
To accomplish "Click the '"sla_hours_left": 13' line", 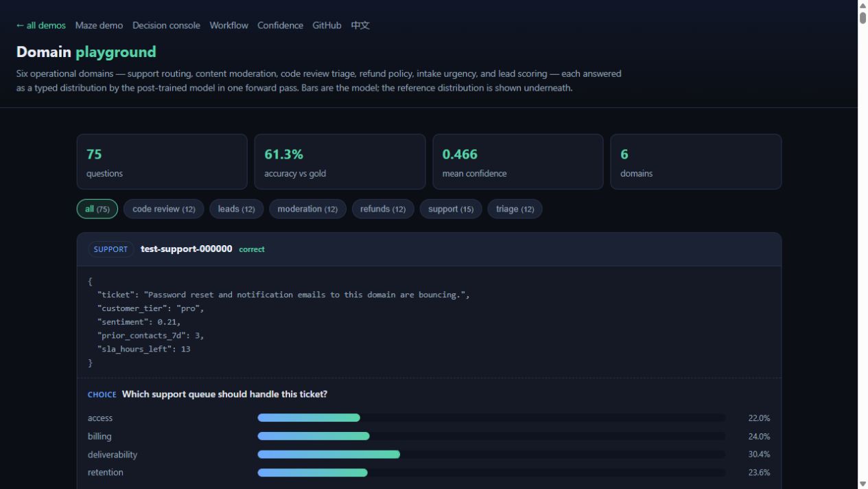I will coord(144,349).
